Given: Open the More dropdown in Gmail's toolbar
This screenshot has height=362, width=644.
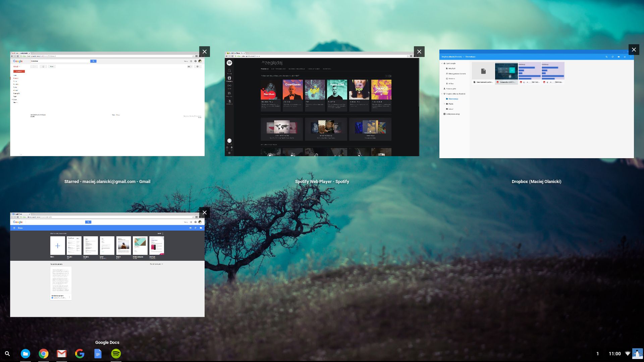Looking at the screenshot, I should 52,66.
